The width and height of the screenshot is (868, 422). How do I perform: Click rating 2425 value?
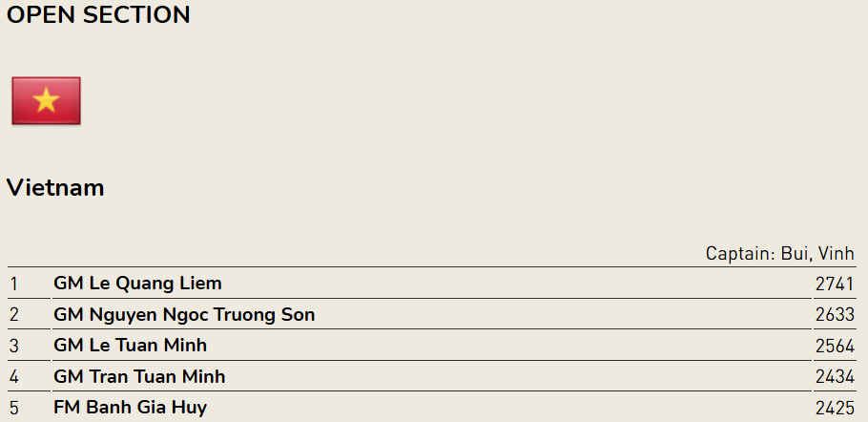click(x=835, y=408)
